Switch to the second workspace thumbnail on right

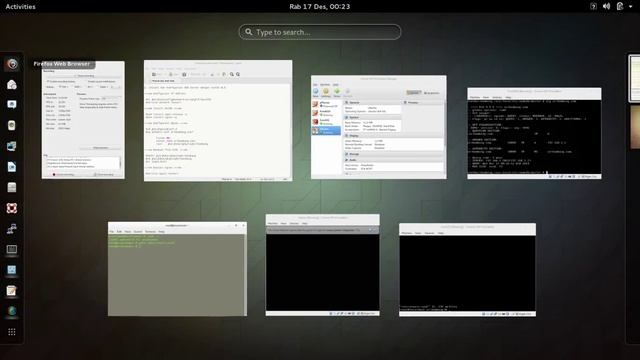635,127
